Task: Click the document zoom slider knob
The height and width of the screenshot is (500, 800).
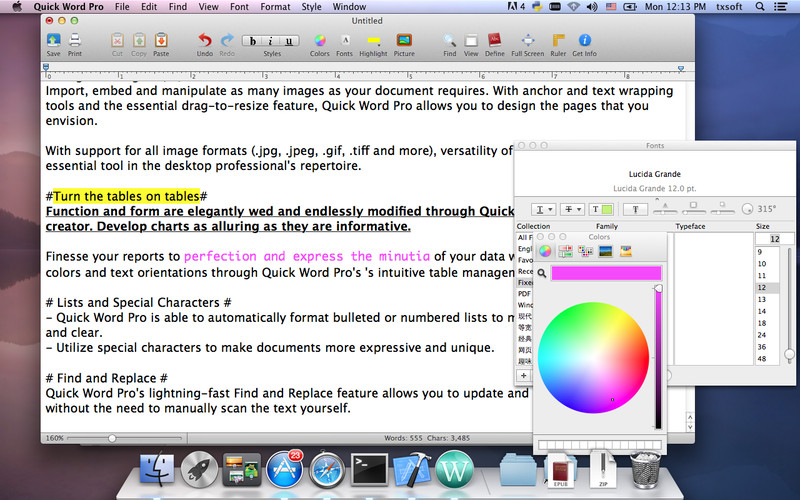Action: (112, 438)
